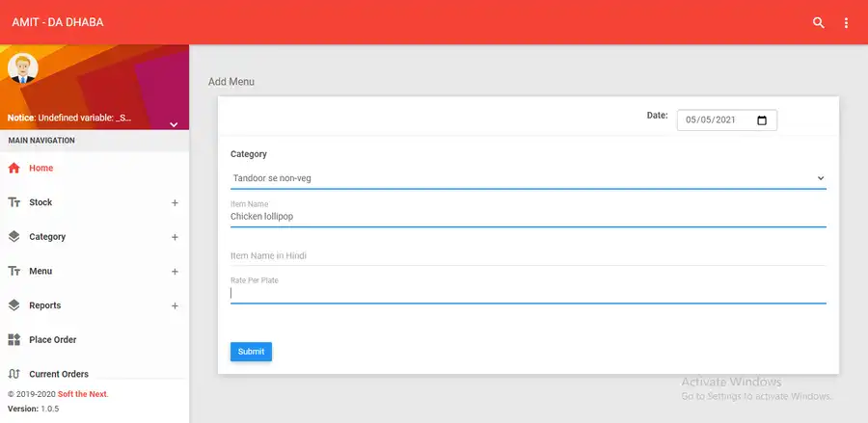868x423 pixels.
Task: Click the Stock text icon in sidebar
Action: [14, 202]
